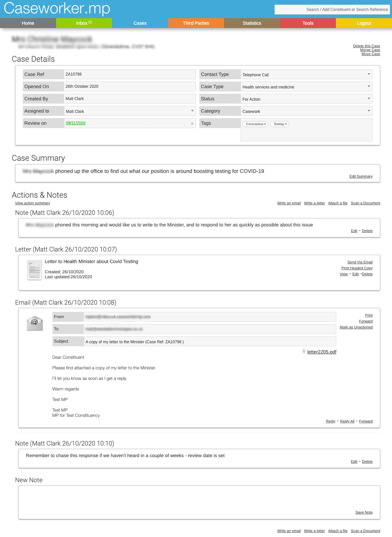Expand the Contact Type dropdown

click(369, 74)
